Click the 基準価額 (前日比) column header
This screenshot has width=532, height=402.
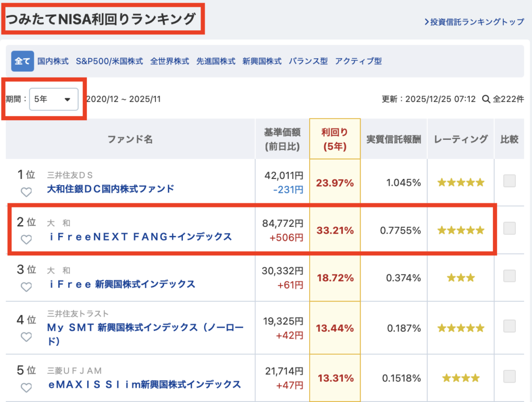282,139
